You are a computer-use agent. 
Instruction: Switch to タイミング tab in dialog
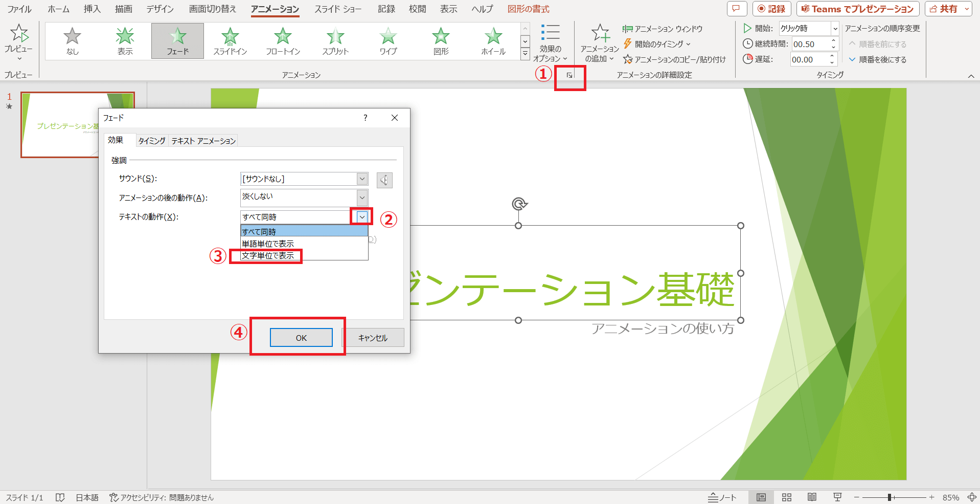click(152, 141)
